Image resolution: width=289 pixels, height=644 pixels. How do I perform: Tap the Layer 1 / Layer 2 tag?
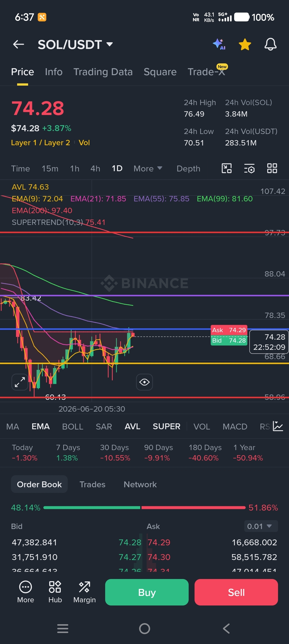pos(40,143)
